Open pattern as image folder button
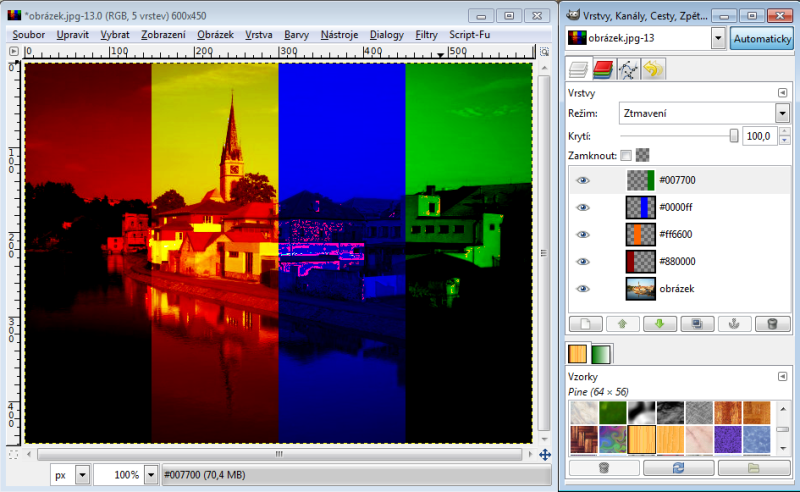This screenshot has width=800, height=492. pos(754,468)
